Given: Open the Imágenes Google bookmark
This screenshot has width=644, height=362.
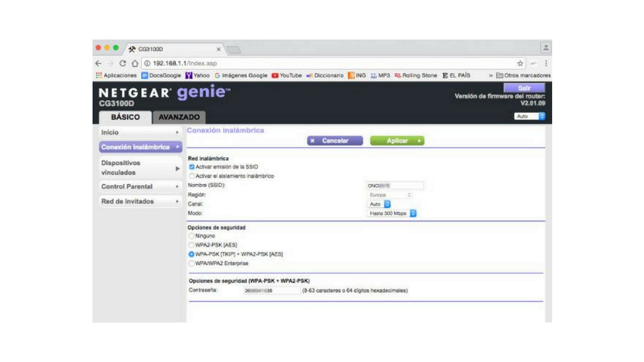Looking at the screenshot, I should click(x=241, y=76).
